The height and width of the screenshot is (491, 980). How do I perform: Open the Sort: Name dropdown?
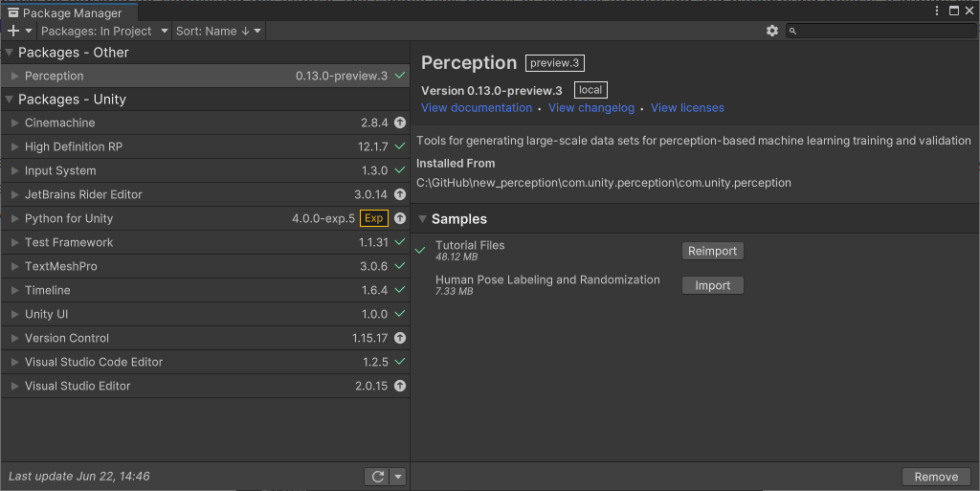pos(218,32)
